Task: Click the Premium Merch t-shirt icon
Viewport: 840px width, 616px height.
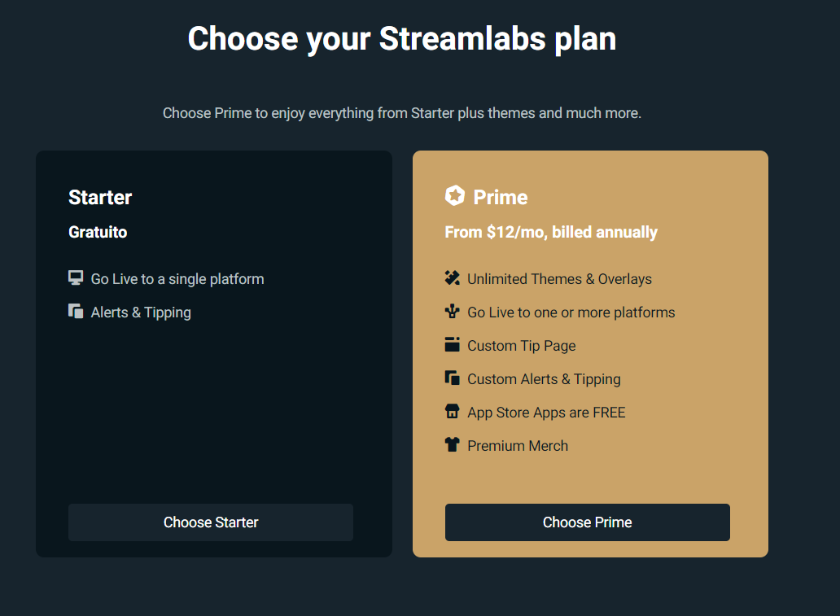Action: (452, 444)
